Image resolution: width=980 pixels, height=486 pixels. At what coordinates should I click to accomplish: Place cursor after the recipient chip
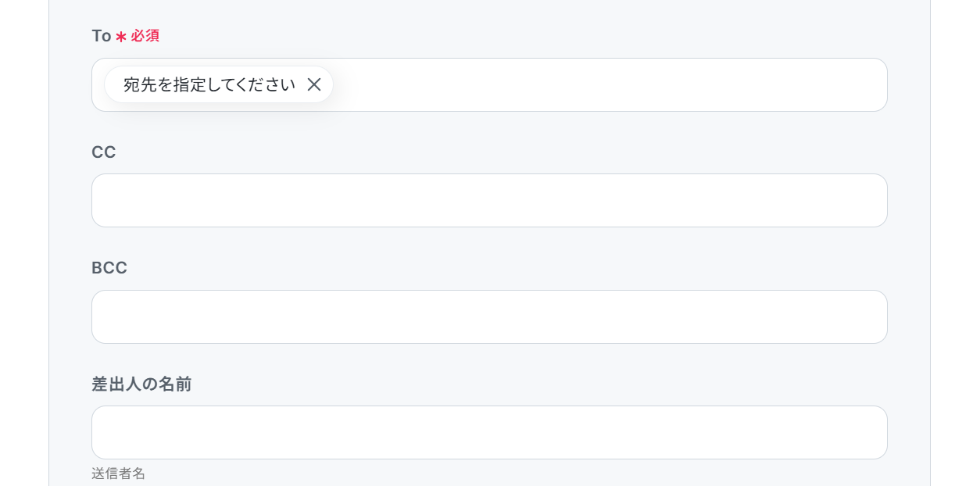610,84
